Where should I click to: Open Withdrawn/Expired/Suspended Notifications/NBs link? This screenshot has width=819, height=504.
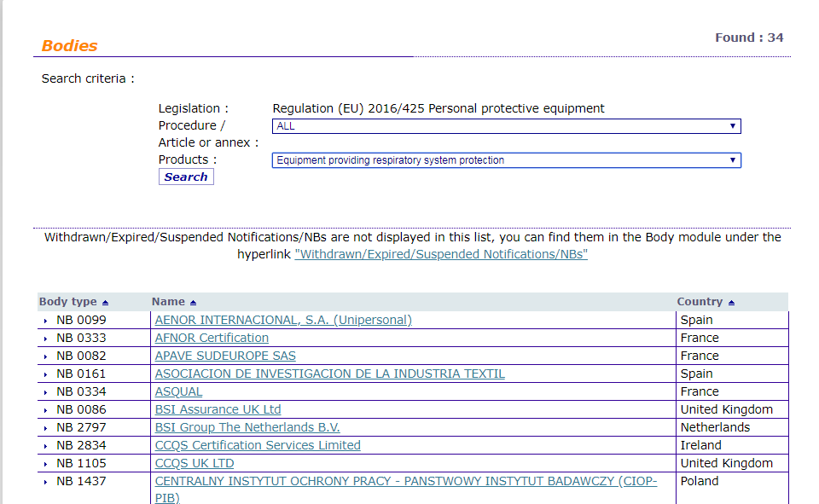click(441, 254)
